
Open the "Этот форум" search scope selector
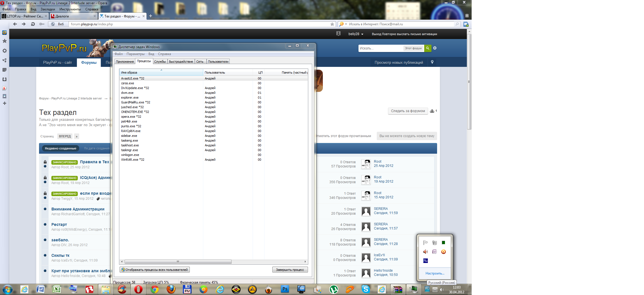tap(413, 48)
